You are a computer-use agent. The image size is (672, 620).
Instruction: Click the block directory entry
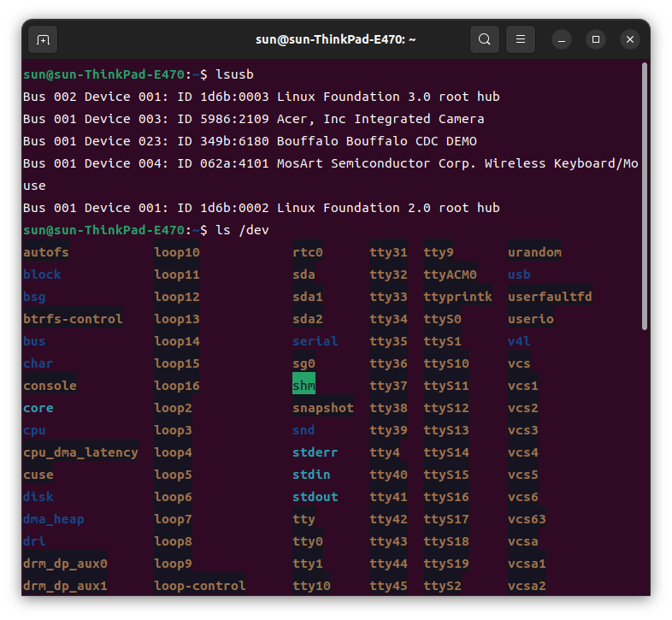coord(42,275)
